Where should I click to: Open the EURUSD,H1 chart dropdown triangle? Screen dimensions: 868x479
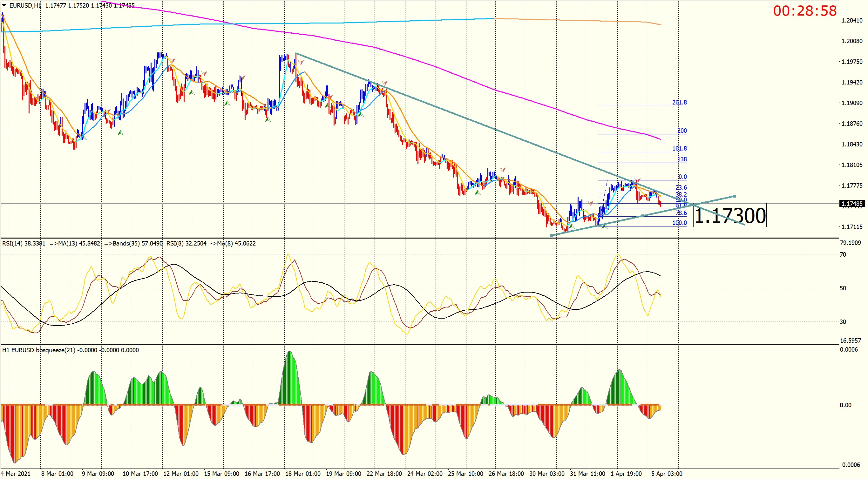pyautogui.click(x=4, y=5)
